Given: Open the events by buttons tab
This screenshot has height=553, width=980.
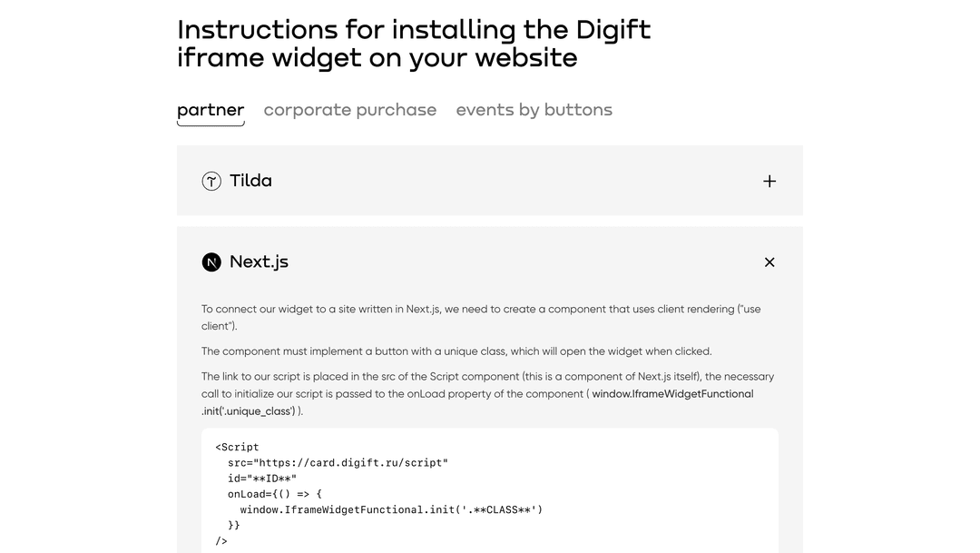Looking at the screenshot, I should [x=534, y=109].
